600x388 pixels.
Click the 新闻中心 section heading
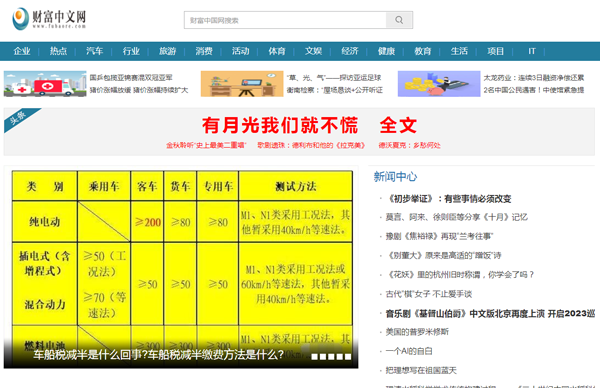tap(395, 176)
